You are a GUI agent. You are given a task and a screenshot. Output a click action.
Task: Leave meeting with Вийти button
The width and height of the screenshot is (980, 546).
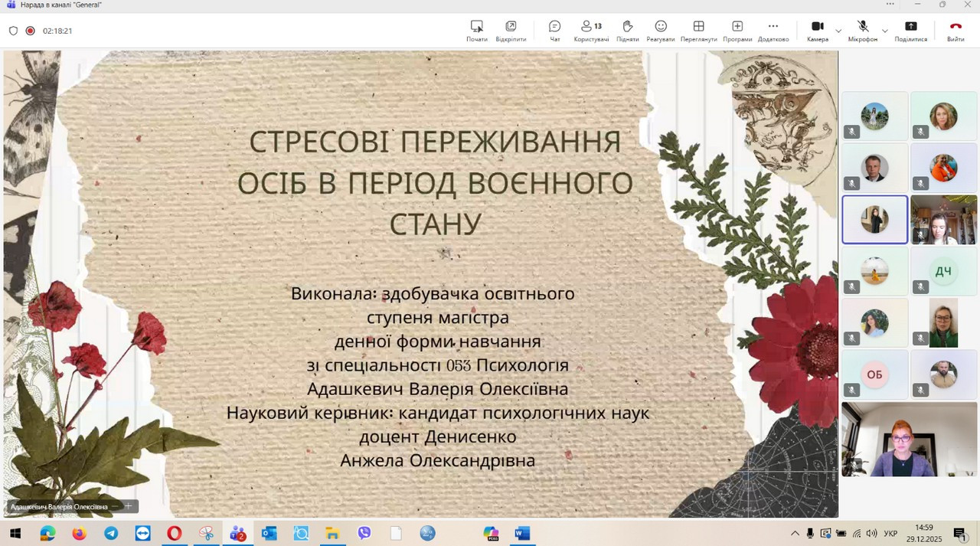click(955, 30)
